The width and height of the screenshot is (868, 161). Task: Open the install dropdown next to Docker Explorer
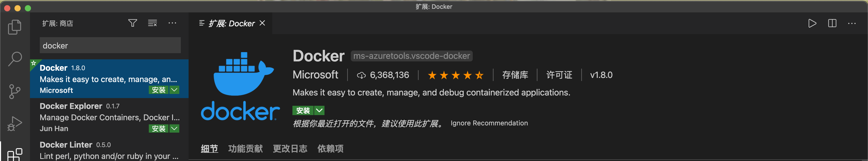click(x=174, y=129)
